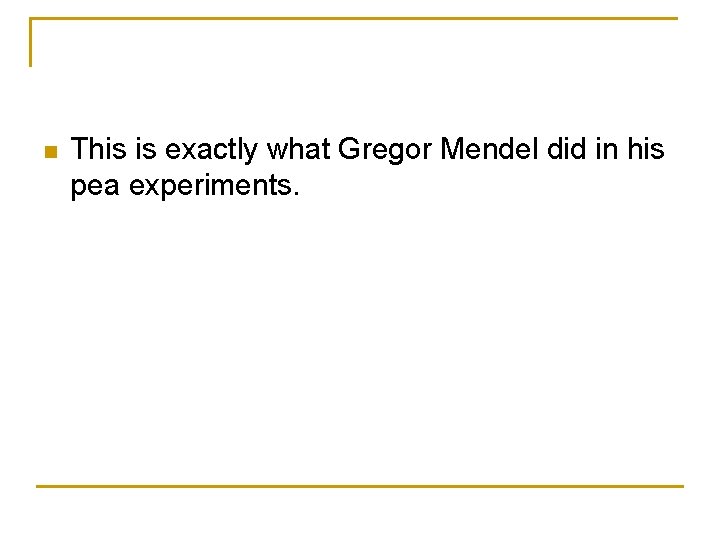Click the word "This" in the slide
This screenshot has height=540, width=720.
pos(97,150)
